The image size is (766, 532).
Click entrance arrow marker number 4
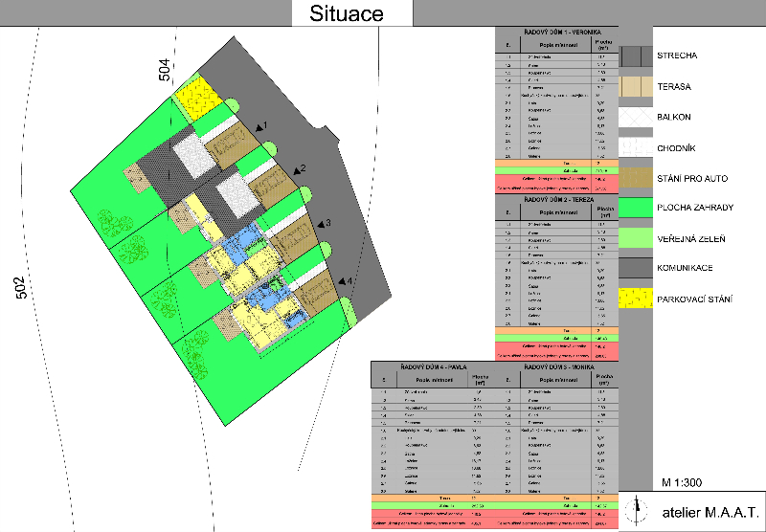coord(347,281)
